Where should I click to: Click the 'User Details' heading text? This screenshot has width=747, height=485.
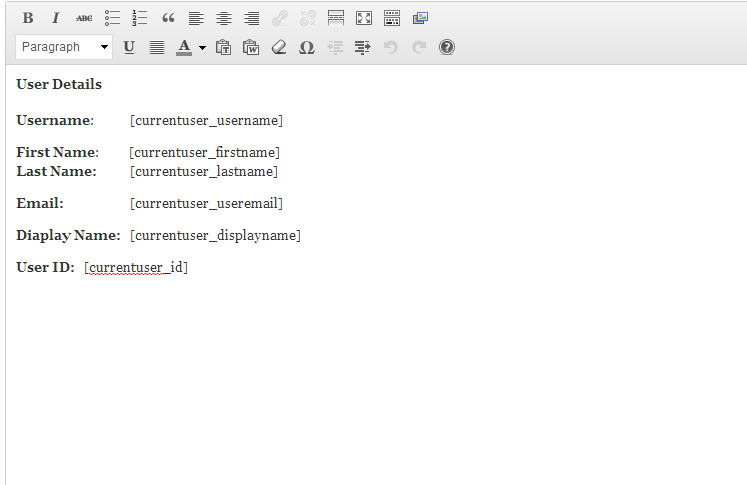tap(59, 84)
